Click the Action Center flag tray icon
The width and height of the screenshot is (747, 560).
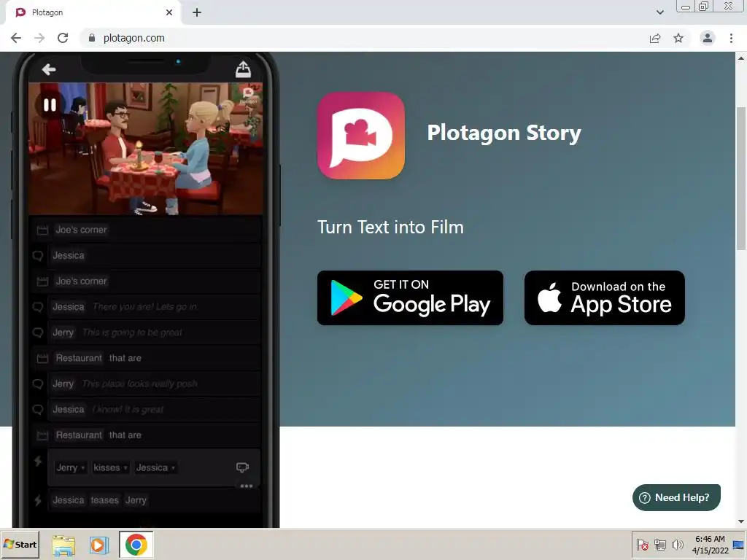coord(642,545)
